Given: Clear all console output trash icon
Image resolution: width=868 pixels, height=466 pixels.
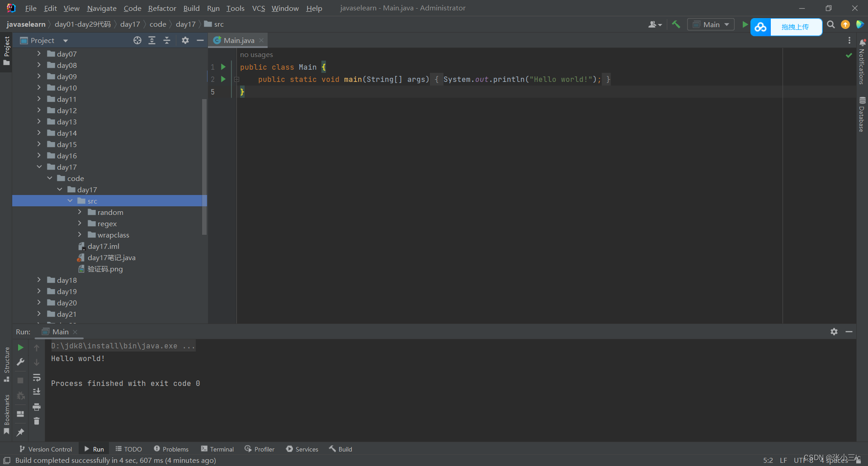Looking at the screenshot, I should [x=37, y=421].
